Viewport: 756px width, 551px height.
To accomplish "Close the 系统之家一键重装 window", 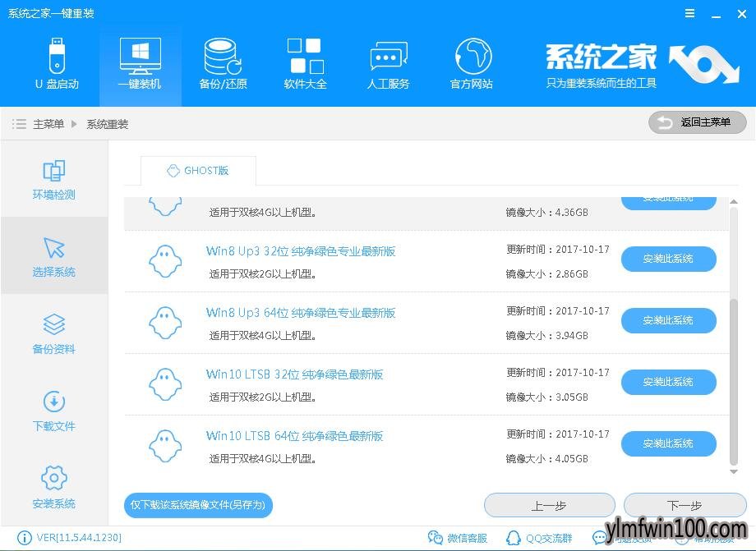I will [742, 14].
